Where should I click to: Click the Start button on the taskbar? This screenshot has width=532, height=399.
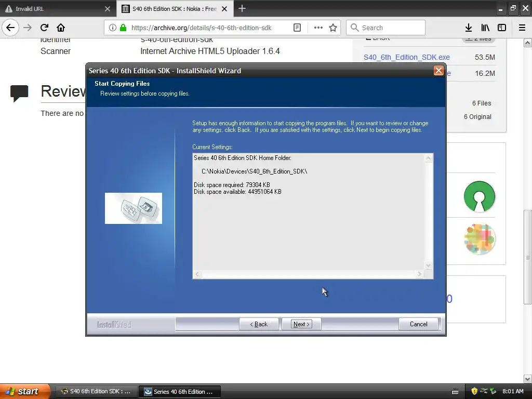click(24, 391)
